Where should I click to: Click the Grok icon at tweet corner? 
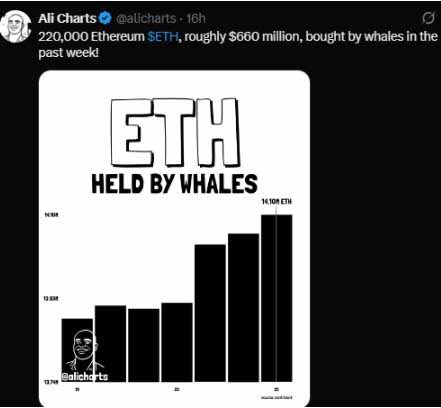[428, 18]
